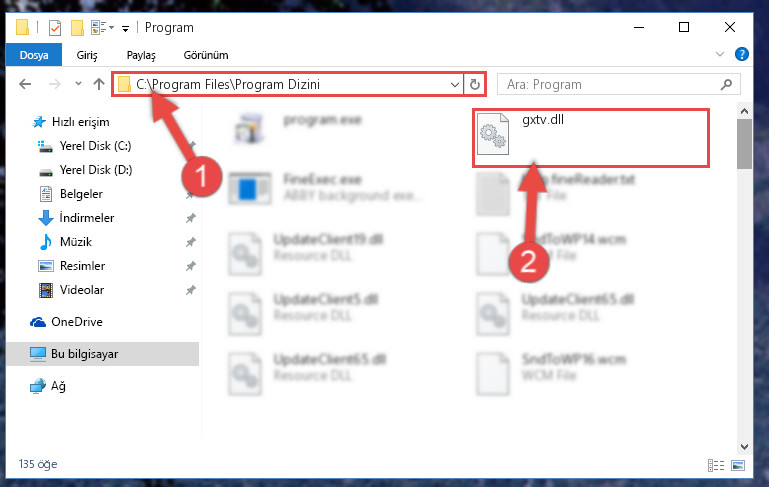Click the search magnifier icon

click(726, 84)
